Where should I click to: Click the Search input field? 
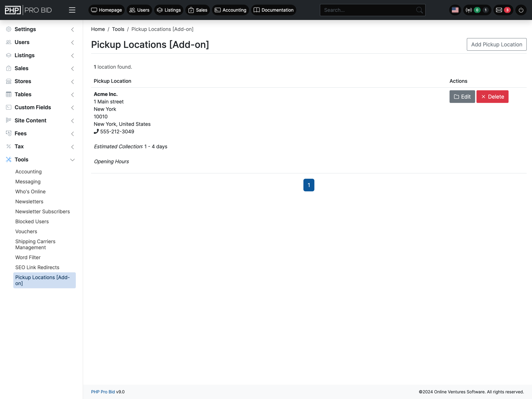pos(368,10)
